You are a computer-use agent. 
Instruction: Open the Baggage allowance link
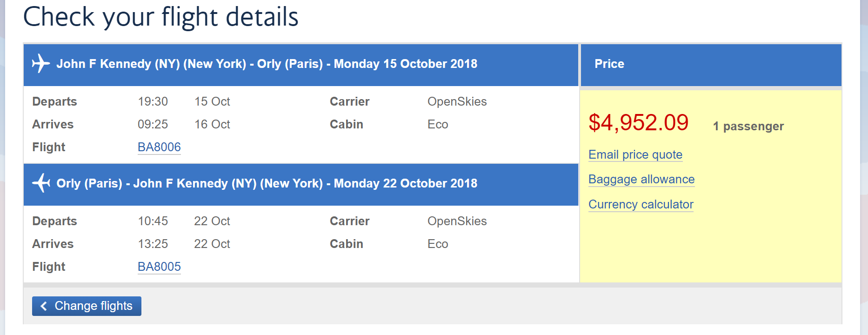pyautogui.click(x=641, y=179)
